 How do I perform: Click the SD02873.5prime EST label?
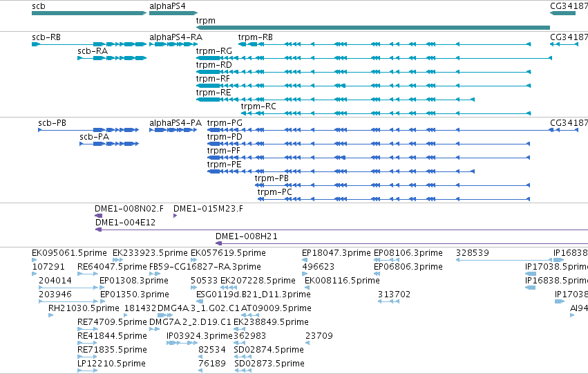(x=269, y=364)
